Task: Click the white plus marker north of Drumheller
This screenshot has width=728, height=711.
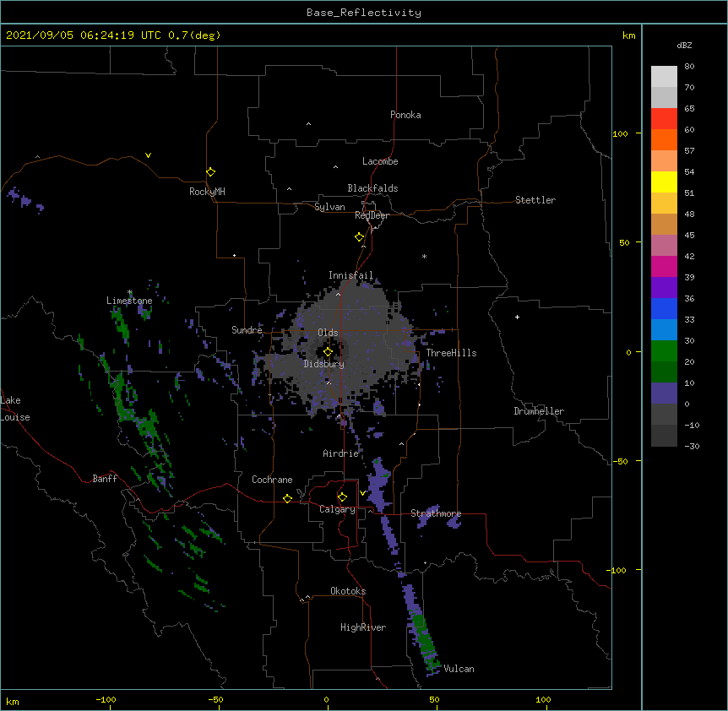Action: point(517,317)
